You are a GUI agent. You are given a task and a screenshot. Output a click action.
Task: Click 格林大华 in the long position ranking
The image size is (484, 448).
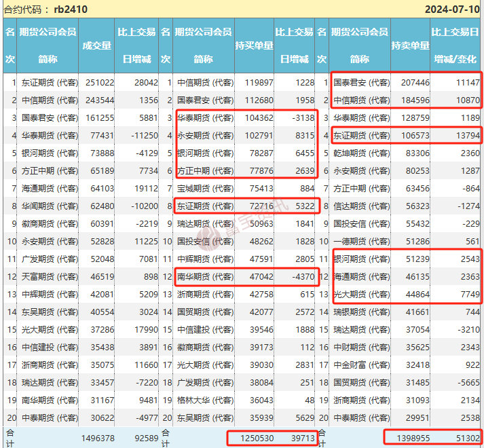point(205,400)
